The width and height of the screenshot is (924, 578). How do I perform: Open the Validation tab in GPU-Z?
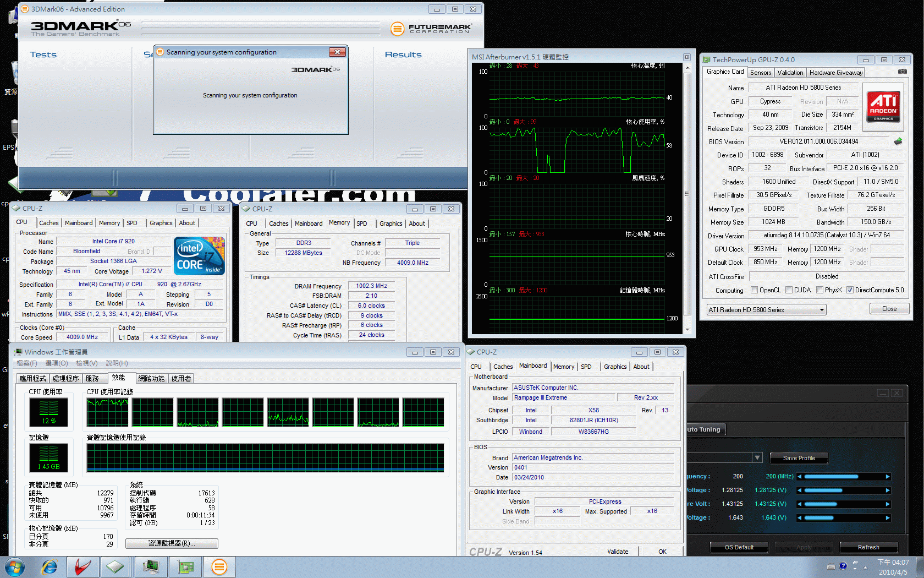pos(790,73)
